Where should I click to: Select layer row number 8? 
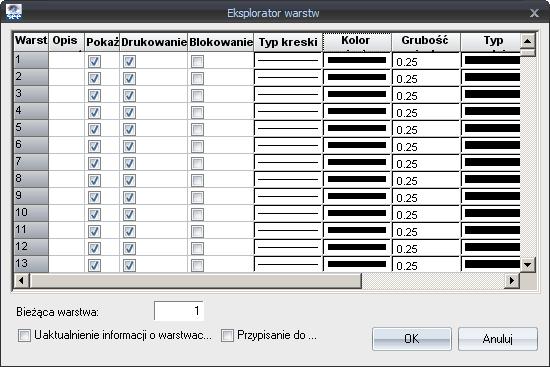point(31,179)
